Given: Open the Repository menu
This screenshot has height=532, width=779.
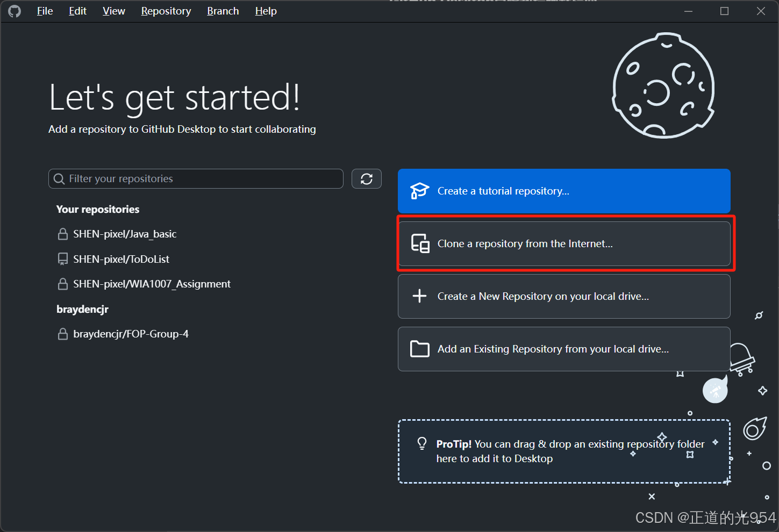Looking at the screenshot, I should click(166, 11).
